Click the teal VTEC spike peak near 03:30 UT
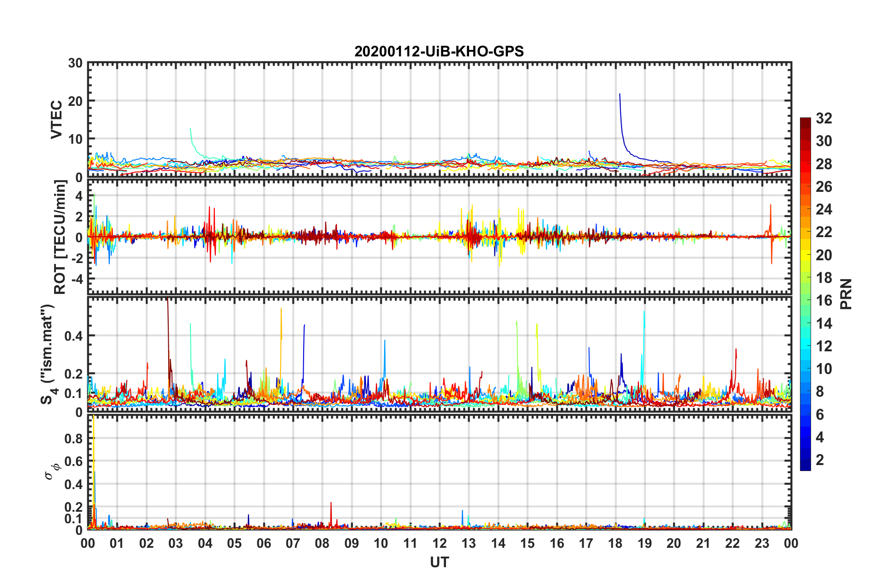Image resolution: width=879 pixels, height=588 pixels. [x=190, y=129]
